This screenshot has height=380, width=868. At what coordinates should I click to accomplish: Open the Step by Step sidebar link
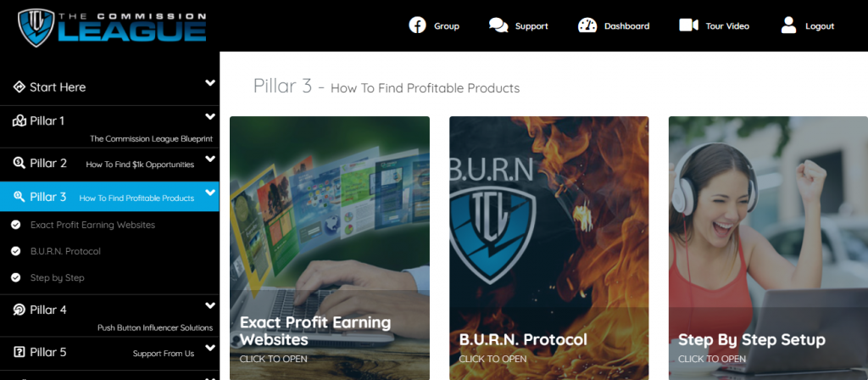click(57, 277)
